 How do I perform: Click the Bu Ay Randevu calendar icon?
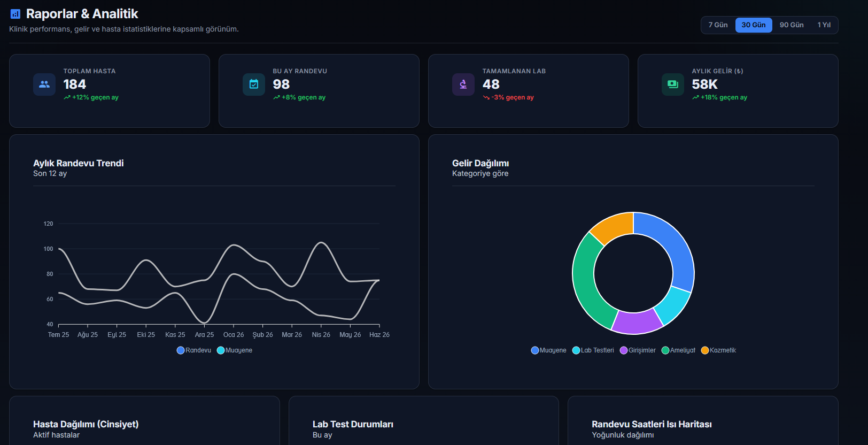[254, 85]
